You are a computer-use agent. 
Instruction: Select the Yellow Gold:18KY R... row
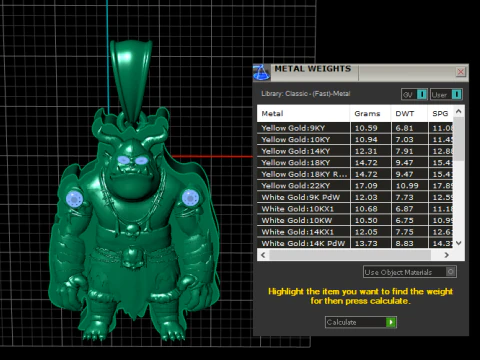point(355,174)
